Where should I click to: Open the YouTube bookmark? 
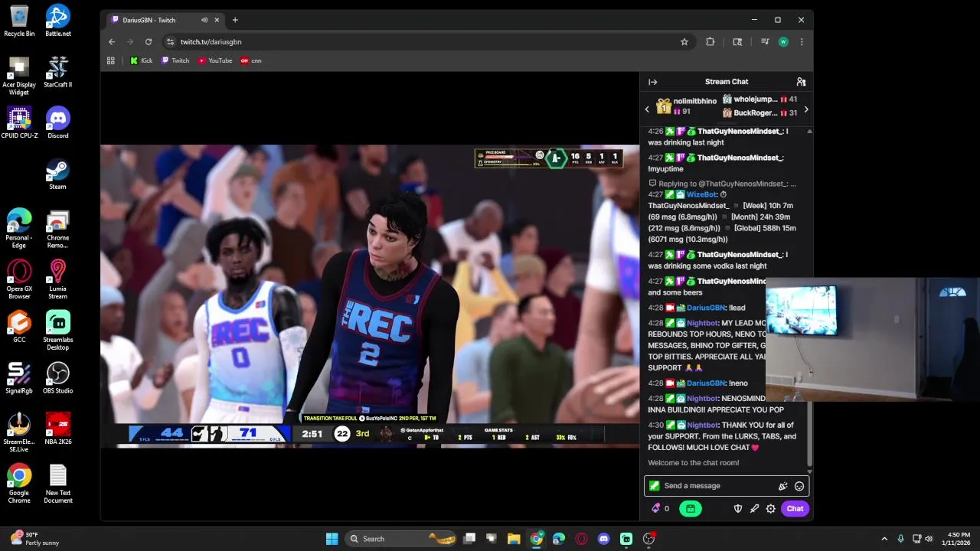[215, 60]
